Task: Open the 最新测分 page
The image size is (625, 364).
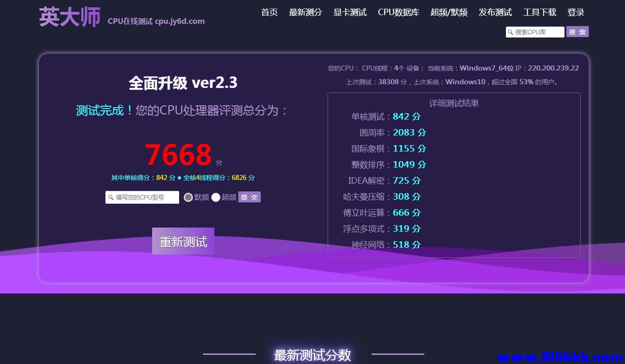Action: click(306, 12)
